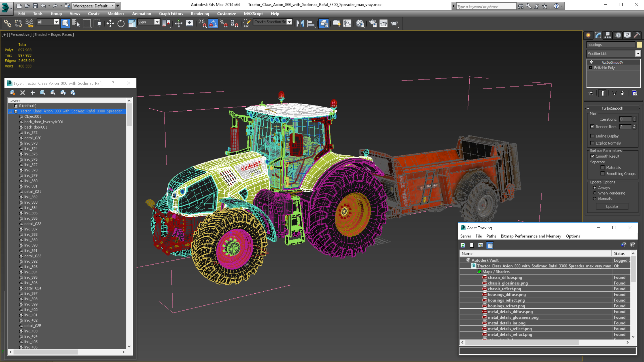Open the Material Editor icon

coord(360,23)
